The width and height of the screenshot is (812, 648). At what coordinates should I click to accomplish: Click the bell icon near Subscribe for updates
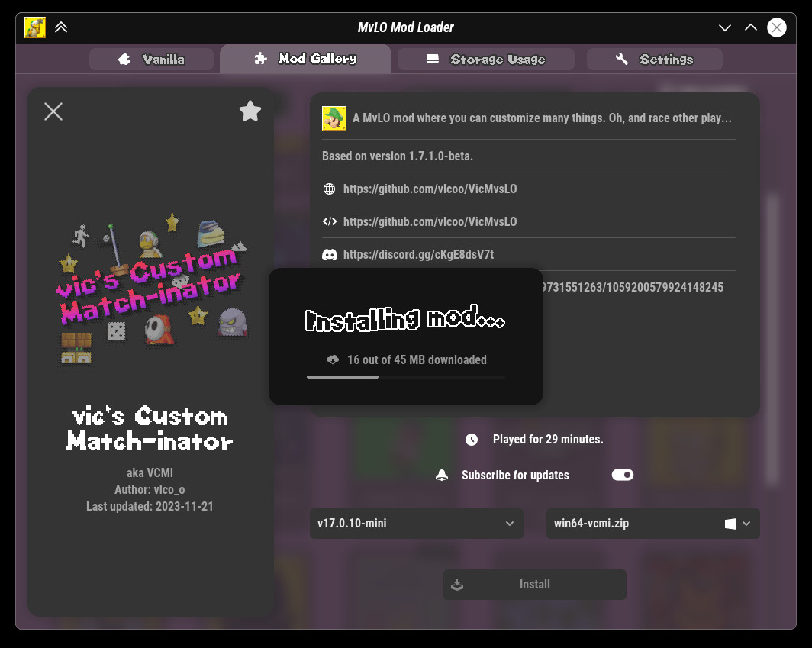point(441,475)
